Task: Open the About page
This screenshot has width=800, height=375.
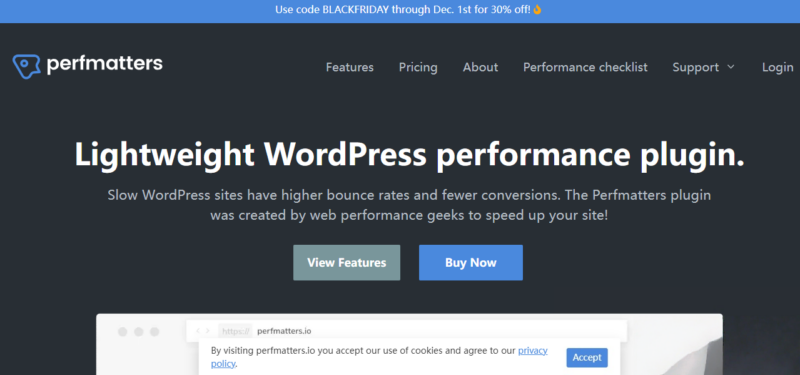Action: [480, 67]
